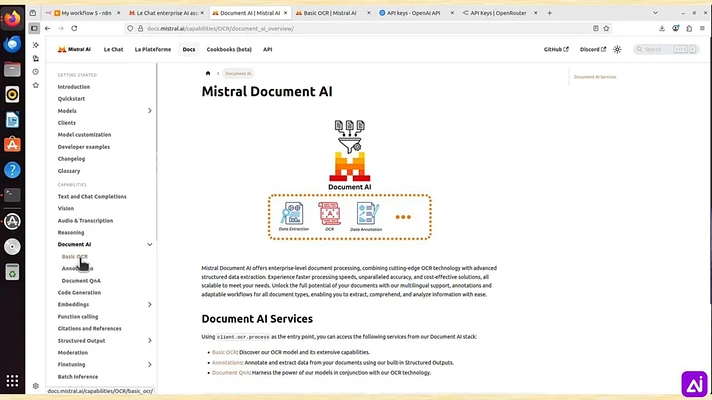712x400 pixels.
Task: Click the home breadcrumb icon
Action: point(208,73)
